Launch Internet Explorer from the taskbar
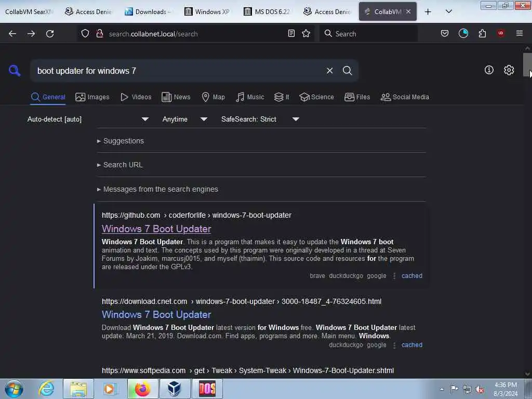Image resolution: width=532 pixels, height=399 pixels. 46,389
